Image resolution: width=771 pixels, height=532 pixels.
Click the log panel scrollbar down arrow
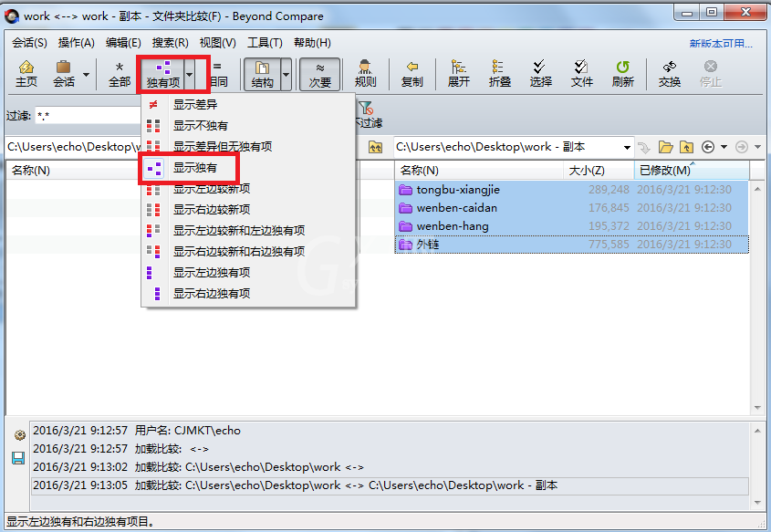757,503
